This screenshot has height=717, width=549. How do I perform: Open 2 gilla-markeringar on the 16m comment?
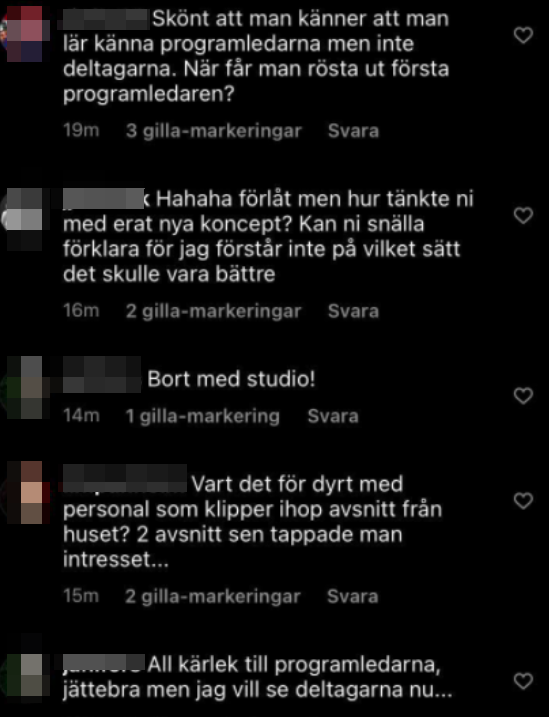pyautogui.click(x=213, y=311)
